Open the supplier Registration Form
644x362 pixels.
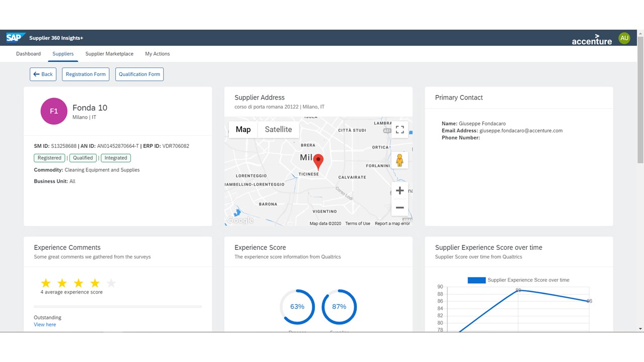(85, 74)
